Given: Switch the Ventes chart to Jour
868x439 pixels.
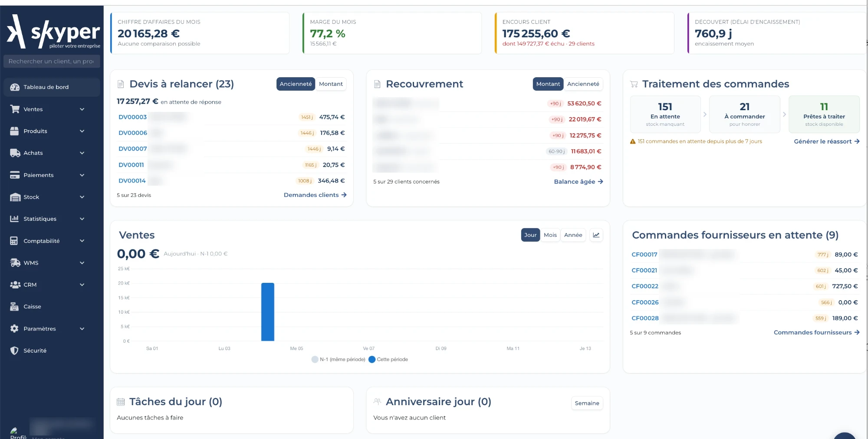Looking at the screenshot, I should [x=530, y=235].
